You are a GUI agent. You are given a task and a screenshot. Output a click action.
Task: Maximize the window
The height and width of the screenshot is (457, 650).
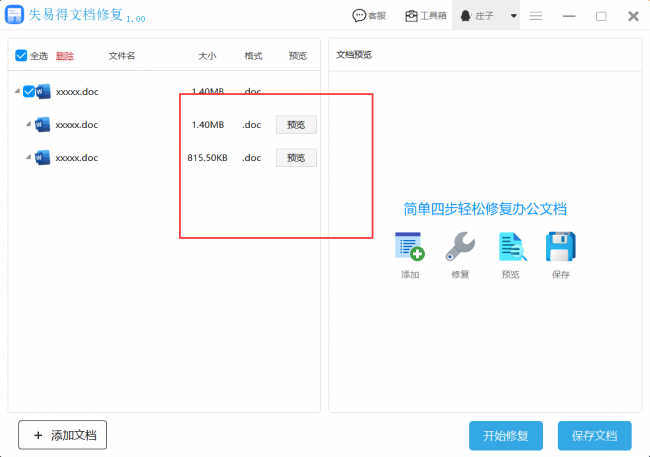[601, 16]
